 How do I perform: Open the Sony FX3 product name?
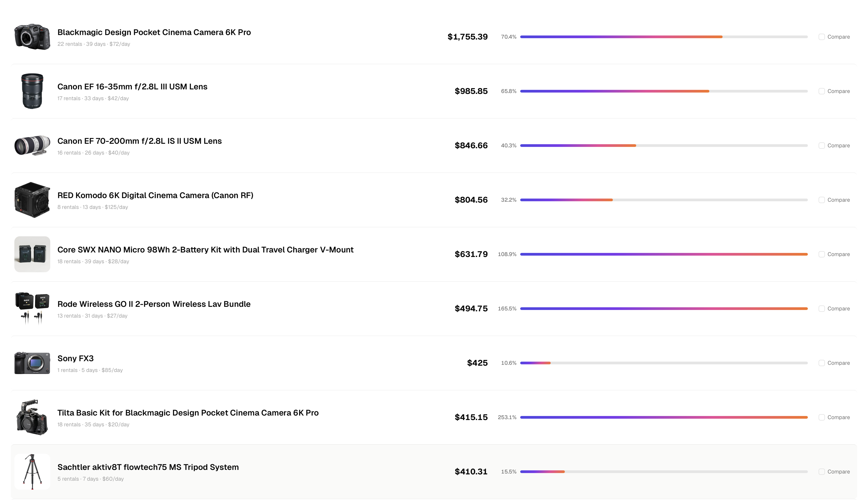(75, 358)
